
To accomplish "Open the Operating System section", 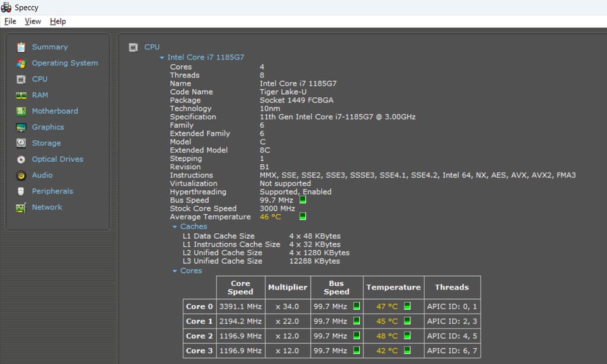I will (x=64, y=63).
